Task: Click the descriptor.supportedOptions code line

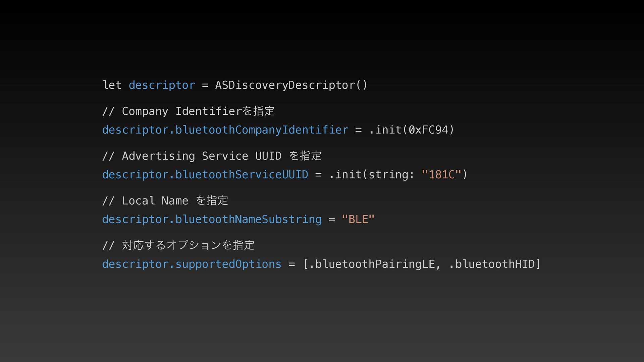Action: (x=321, y=264)
